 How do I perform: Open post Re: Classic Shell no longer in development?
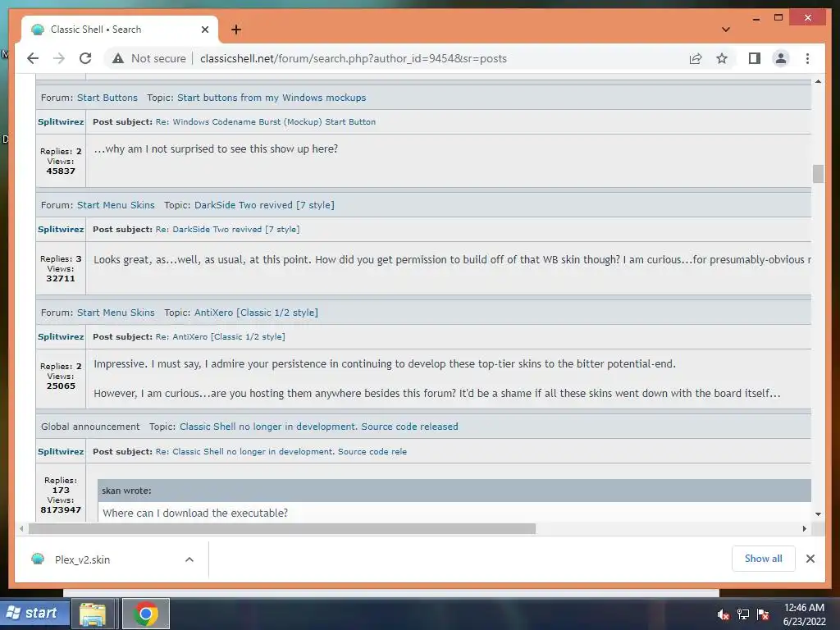tap(281, 451)
